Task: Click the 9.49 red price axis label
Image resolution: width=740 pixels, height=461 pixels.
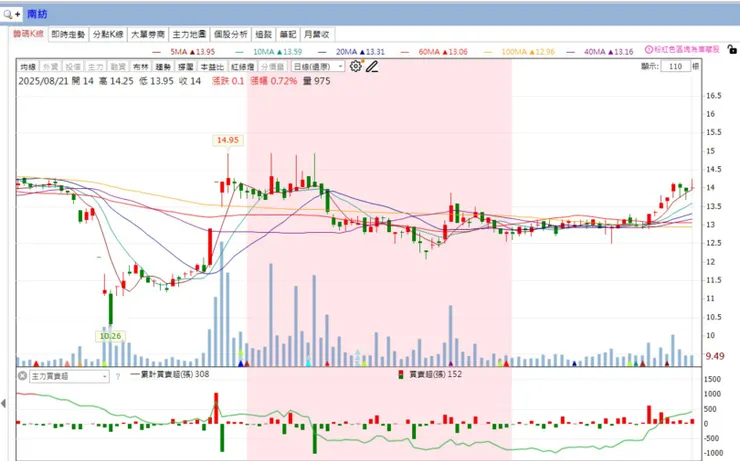Action: click(x=715, y=356)
